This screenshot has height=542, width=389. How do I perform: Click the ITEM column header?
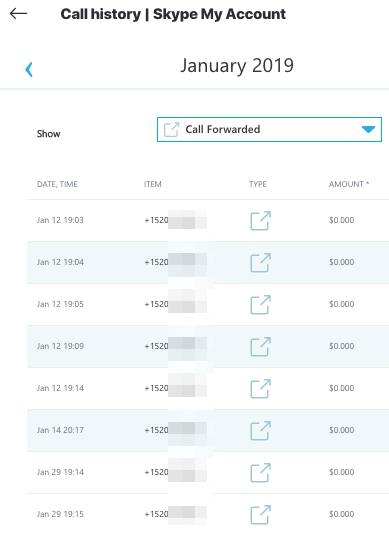coord(152,184)
